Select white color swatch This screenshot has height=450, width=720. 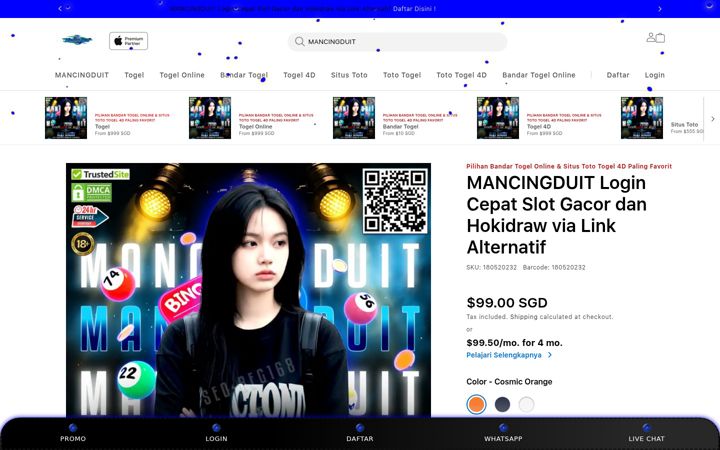526,405
